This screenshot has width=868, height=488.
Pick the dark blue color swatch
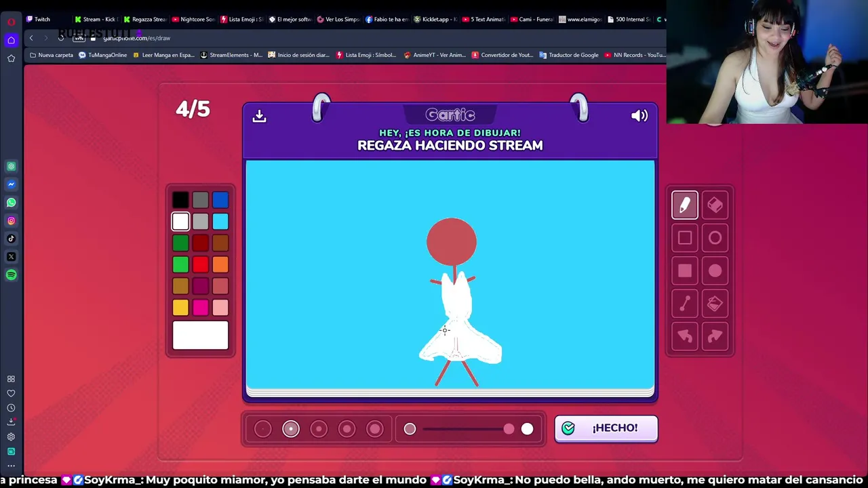click(x=220, y=200)
